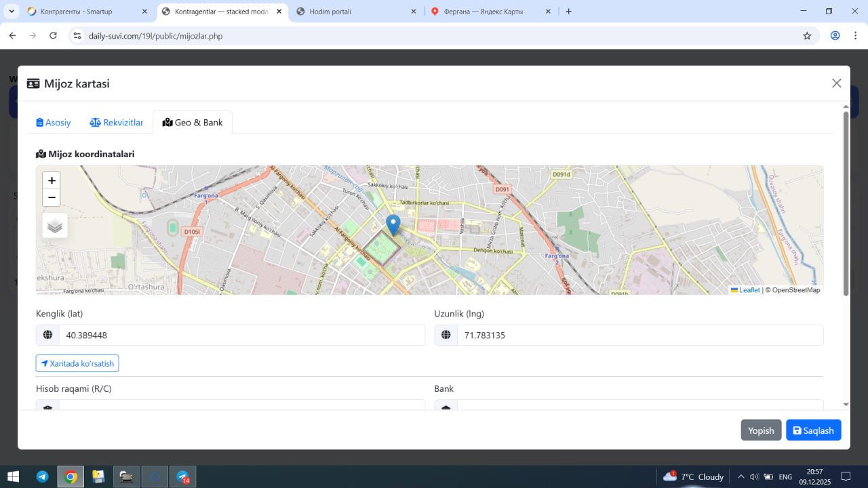Open the Chrome profile icon
This screenshot has width=868, height=488.
point(835,36)
